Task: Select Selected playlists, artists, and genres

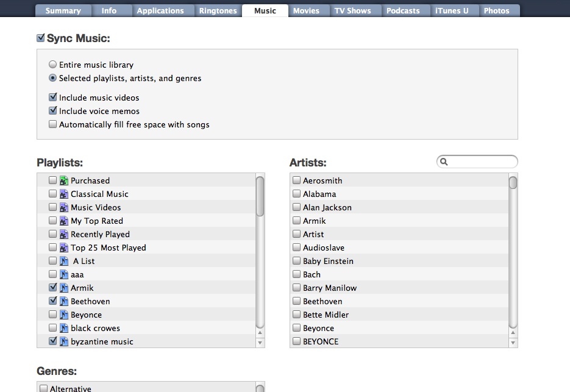Action: (52, 78)
